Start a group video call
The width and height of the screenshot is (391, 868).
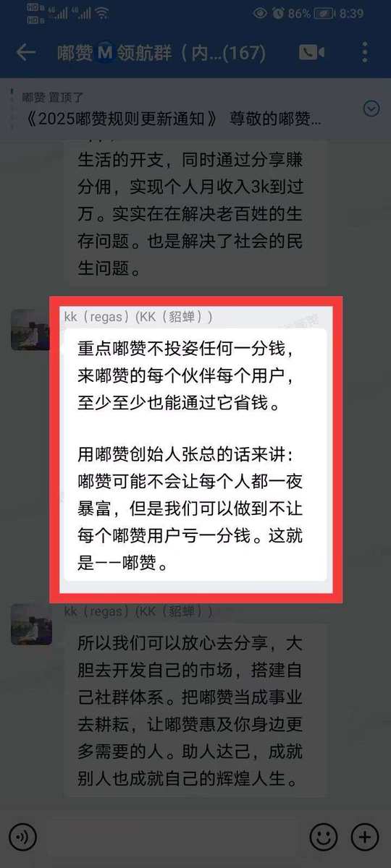(312, 53)
